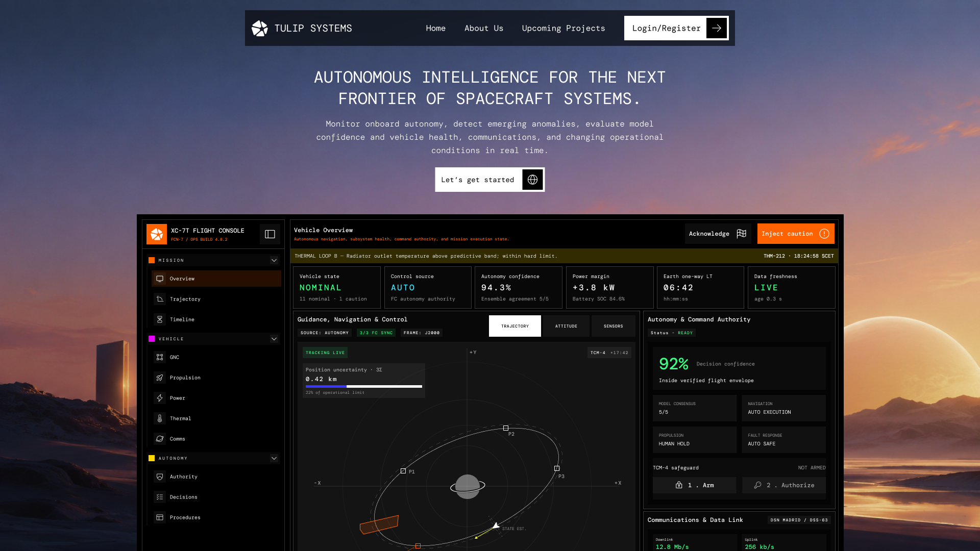980x551 pixels.
Task: Click the Decisions checklist icon
Action: (x=160, y=497)
